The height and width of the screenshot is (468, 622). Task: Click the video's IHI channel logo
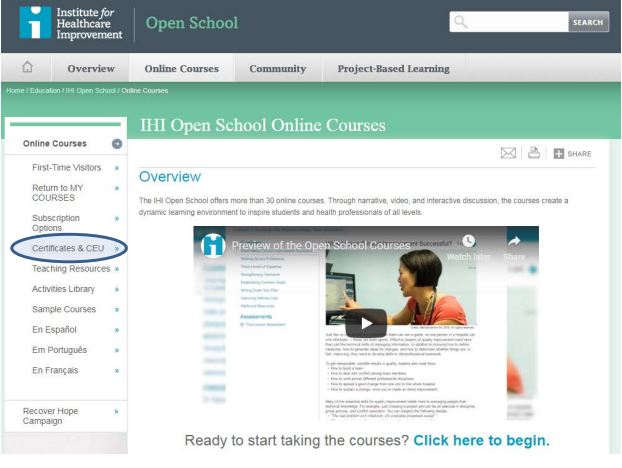click(213, 245)
